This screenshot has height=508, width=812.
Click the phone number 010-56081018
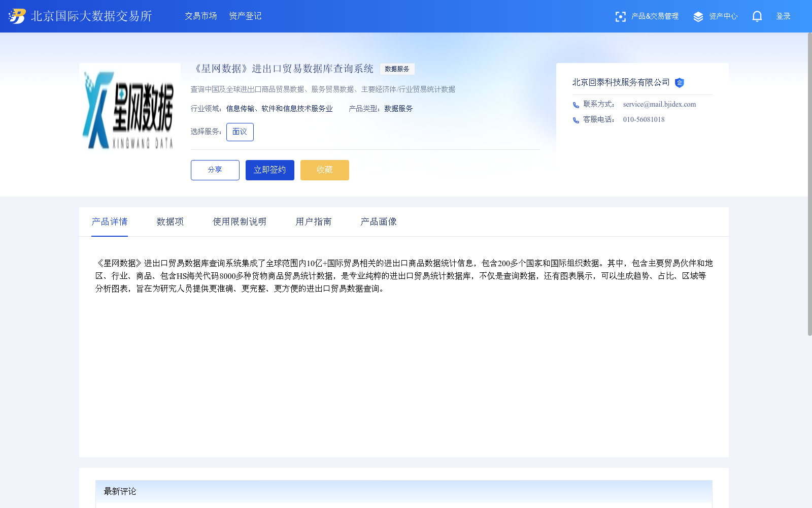pyautogui.click(x=644, y=120)
